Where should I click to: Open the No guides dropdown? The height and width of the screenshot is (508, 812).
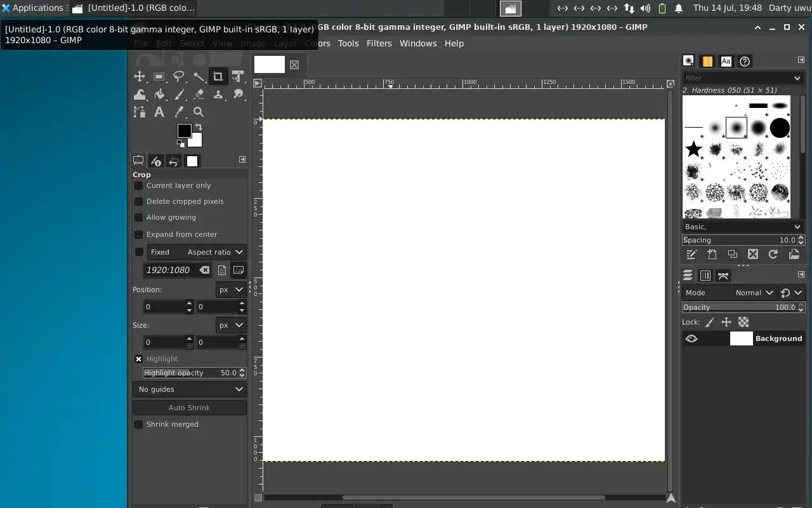[190, 389]
